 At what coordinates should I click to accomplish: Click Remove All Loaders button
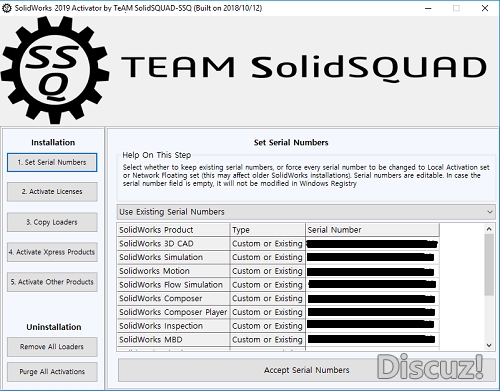[52, 347]
